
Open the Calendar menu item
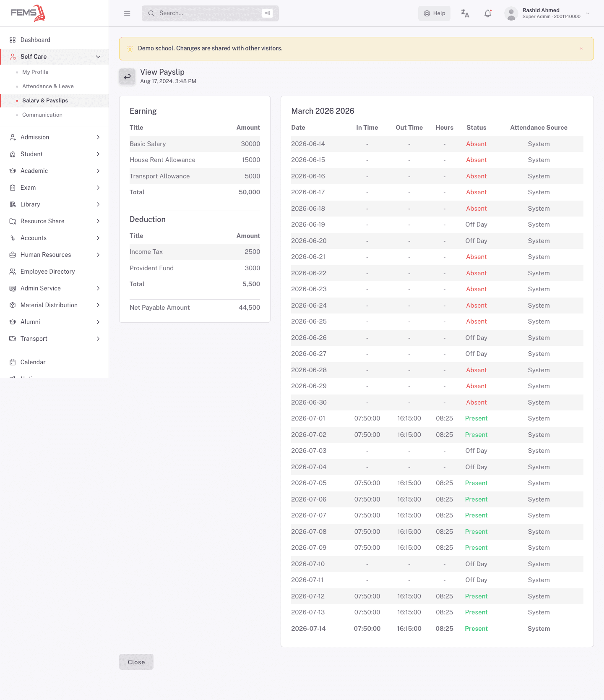(x=55, y=362)
